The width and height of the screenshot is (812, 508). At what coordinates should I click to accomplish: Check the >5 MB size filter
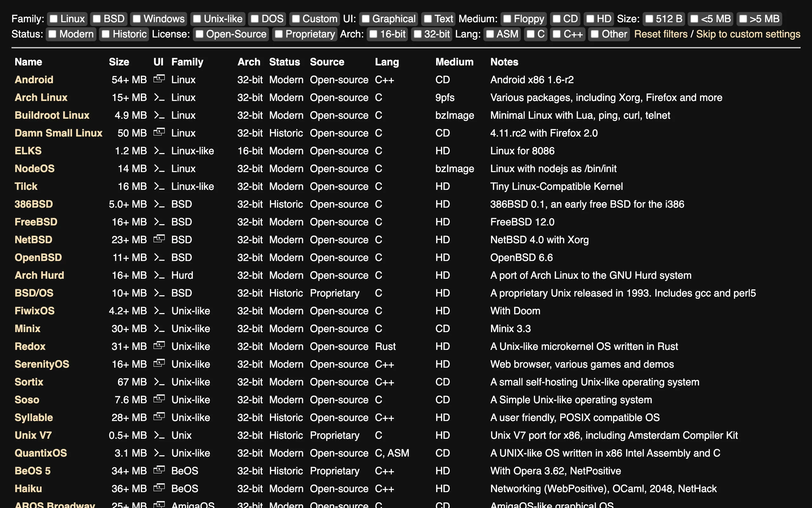(x=743, y=19)
